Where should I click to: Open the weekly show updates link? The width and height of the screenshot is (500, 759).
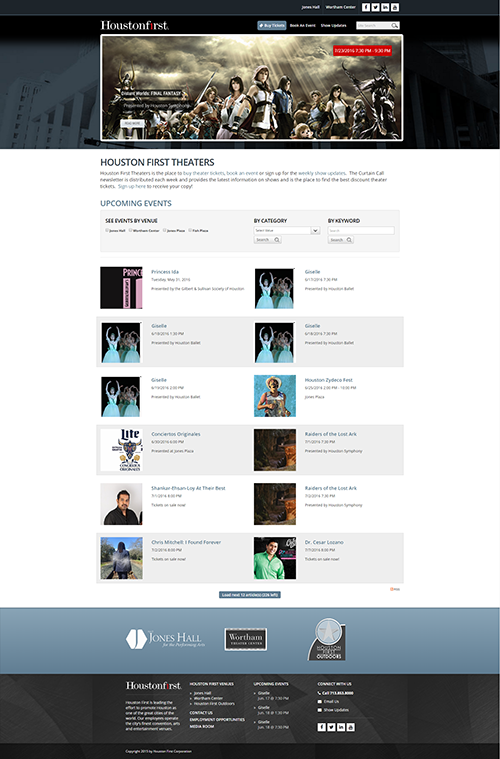[321, 173]
